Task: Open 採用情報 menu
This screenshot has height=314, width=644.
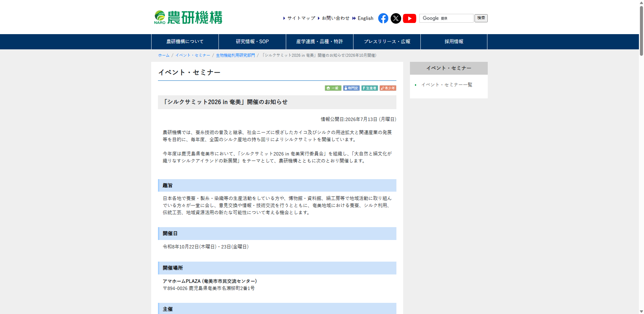Action: point(454,42)
